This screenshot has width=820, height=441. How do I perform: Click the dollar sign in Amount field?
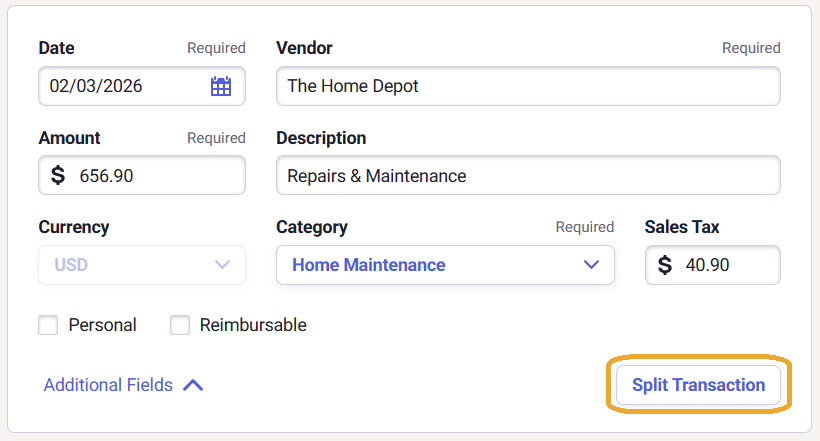pos(58,176)
